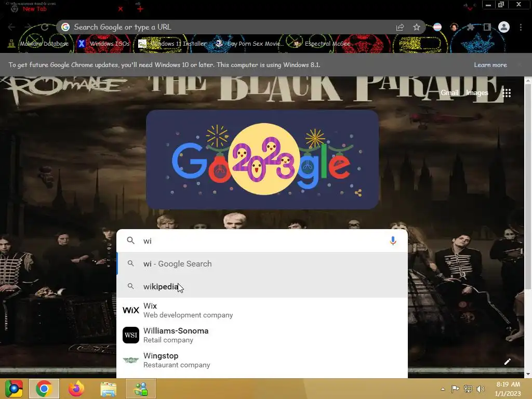Open Google Images link

pos(477,92)
